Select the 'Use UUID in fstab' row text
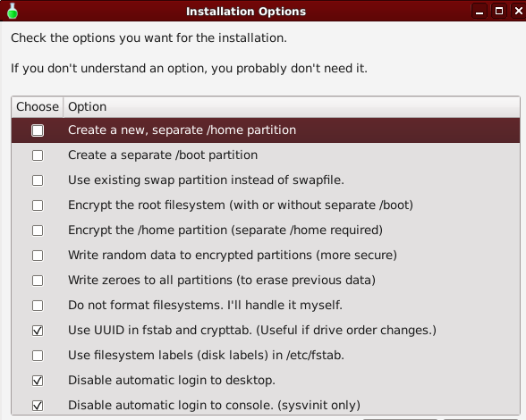Image resolution: width=526 pixels, height=420 pixels. pos(252,330)
